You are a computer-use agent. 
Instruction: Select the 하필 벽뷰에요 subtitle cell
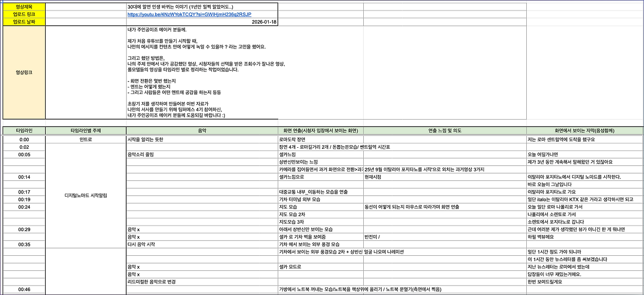585,237
